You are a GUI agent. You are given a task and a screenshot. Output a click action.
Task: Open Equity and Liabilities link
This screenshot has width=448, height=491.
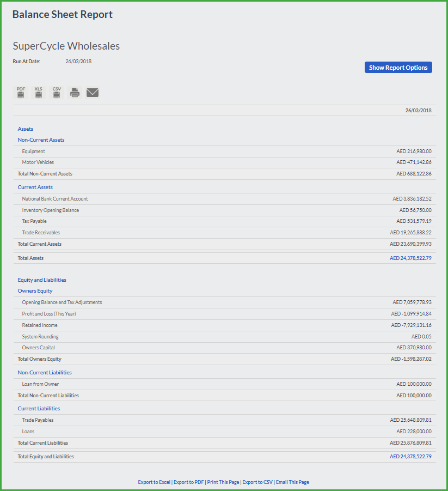pyautogui.click(x=42, y=280)
